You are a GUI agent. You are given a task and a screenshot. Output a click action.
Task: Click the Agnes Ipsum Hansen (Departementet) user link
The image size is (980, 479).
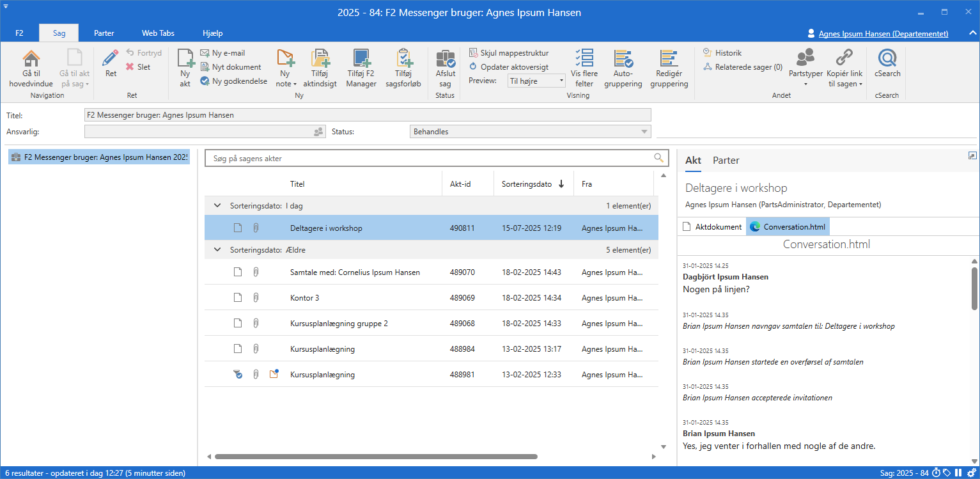click(883, 34)
